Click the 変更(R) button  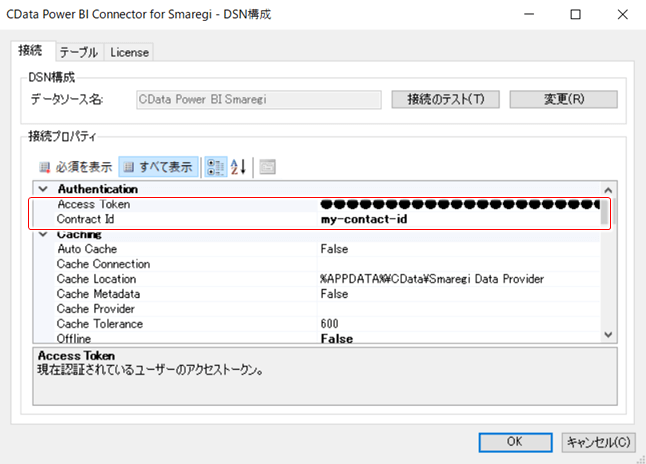(x=564, y=99)
